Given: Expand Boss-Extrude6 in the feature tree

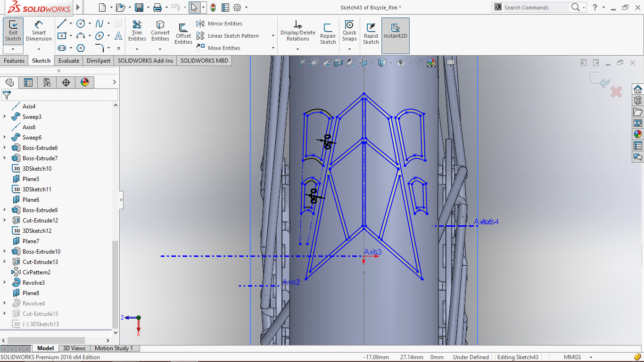Looking at the screenshot, I should (x=5, y=148).
